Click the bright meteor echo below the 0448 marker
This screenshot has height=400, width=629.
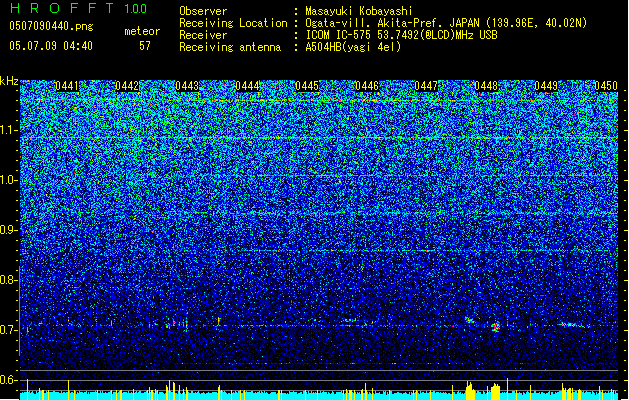[x=496, y=326]
